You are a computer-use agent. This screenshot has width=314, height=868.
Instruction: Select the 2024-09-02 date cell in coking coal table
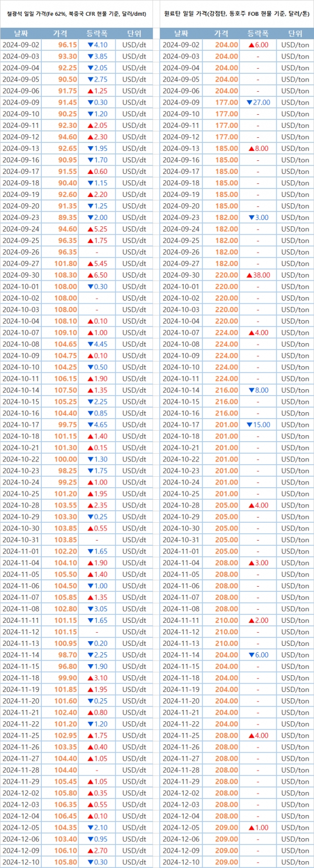click(181, 45)
